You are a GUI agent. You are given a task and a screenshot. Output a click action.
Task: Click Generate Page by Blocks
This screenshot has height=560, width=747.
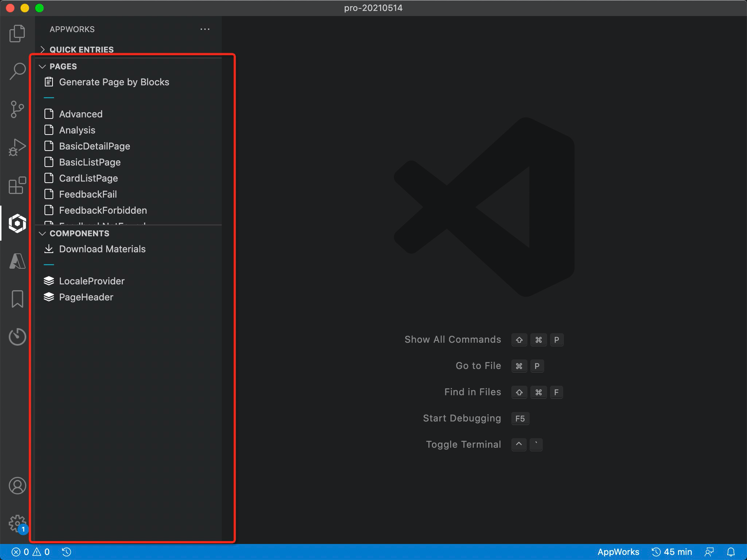click(128, 82)
